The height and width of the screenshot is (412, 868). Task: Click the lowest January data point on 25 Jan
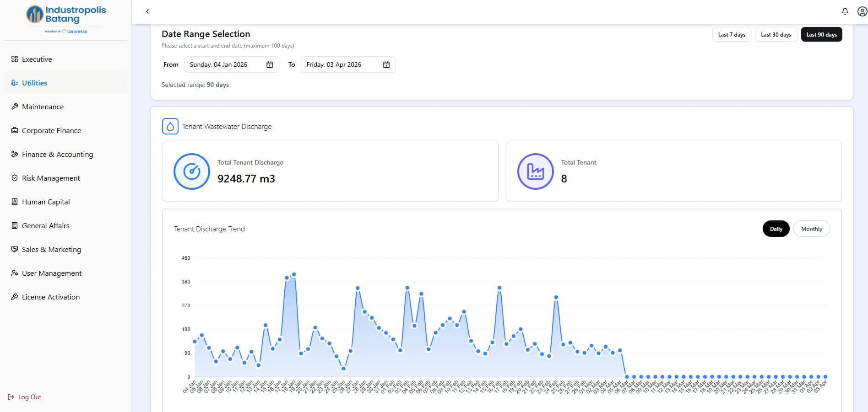[343, 369]
